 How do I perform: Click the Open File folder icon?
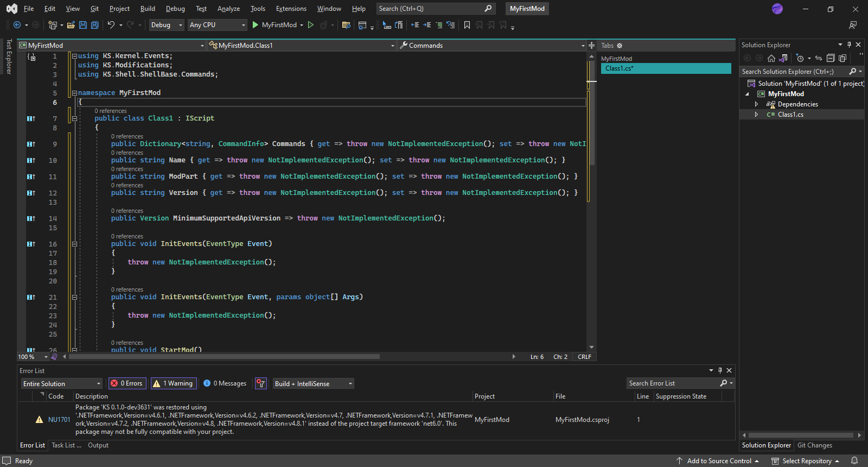point(71,25)
